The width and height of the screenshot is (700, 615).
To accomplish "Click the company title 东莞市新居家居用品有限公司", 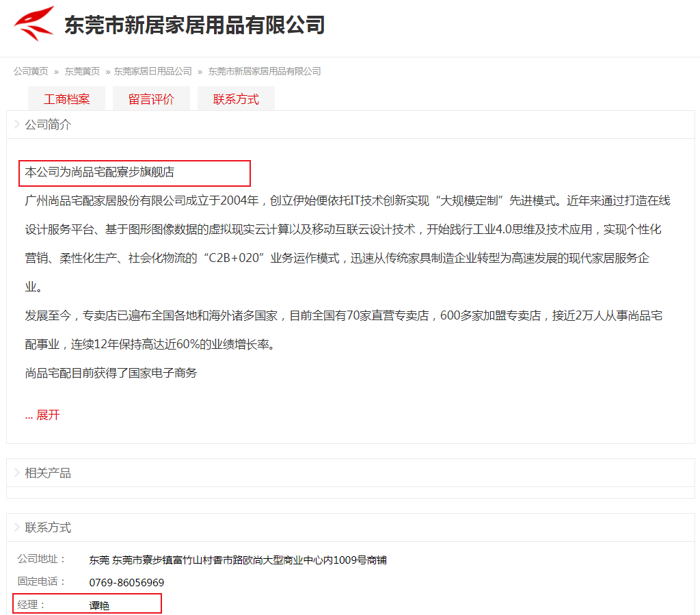I will (195, 25).
